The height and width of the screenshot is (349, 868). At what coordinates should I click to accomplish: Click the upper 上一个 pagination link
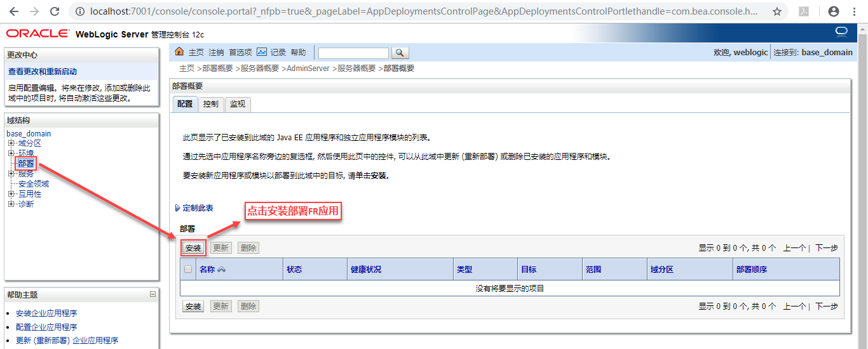pos(794,248)
